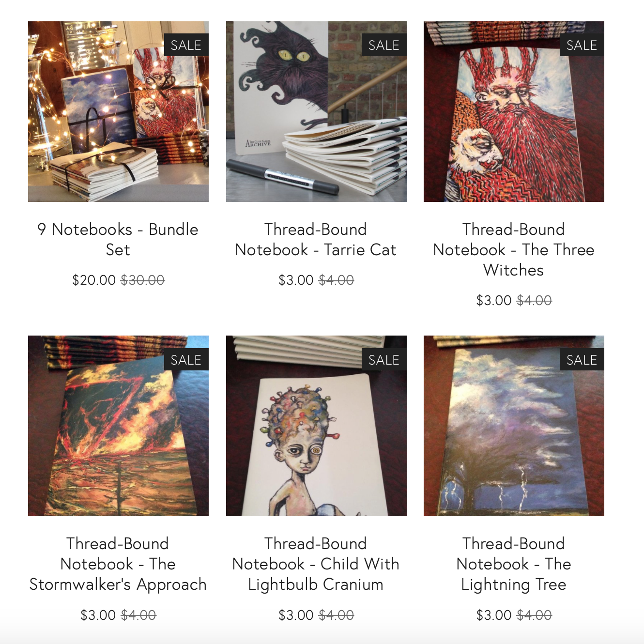This screenshot has width=644, height=644.
Task: Open The Lightning Tree notebook image
Action: point(514,426)
